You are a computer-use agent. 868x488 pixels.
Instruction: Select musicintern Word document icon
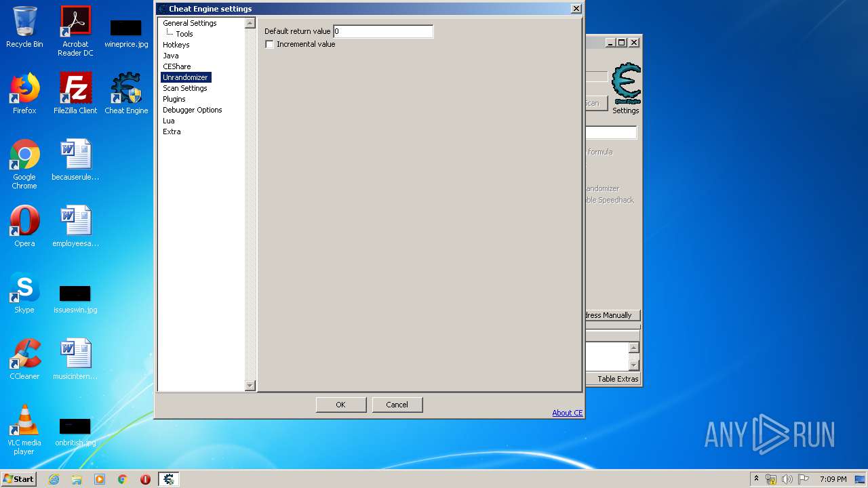(75, 359)
